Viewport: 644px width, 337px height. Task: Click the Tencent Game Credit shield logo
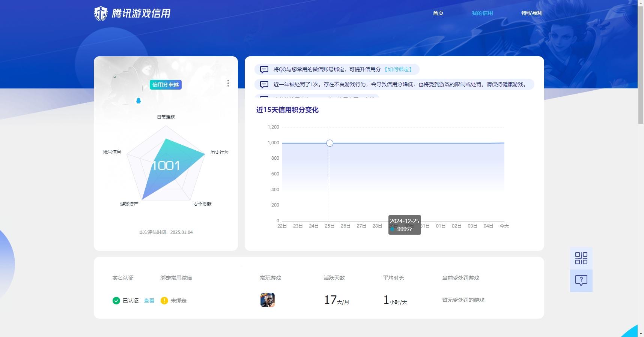pos(101,13)
